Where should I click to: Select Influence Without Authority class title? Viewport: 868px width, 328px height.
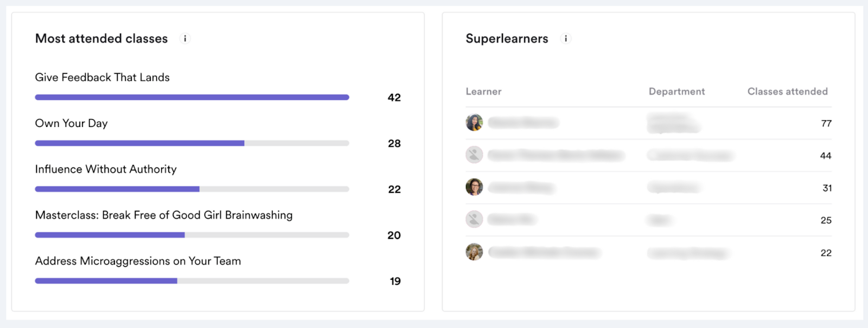(x=106, y=169)
